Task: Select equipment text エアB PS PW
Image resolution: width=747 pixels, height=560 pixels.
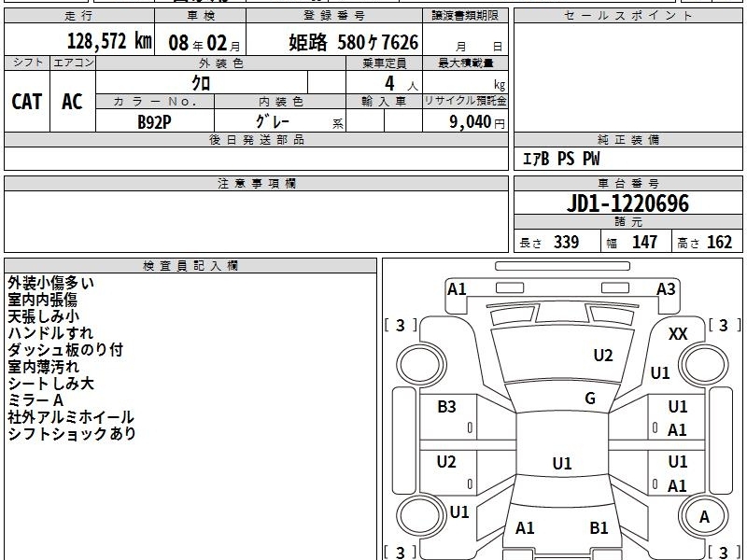Action: coord(561,159)
